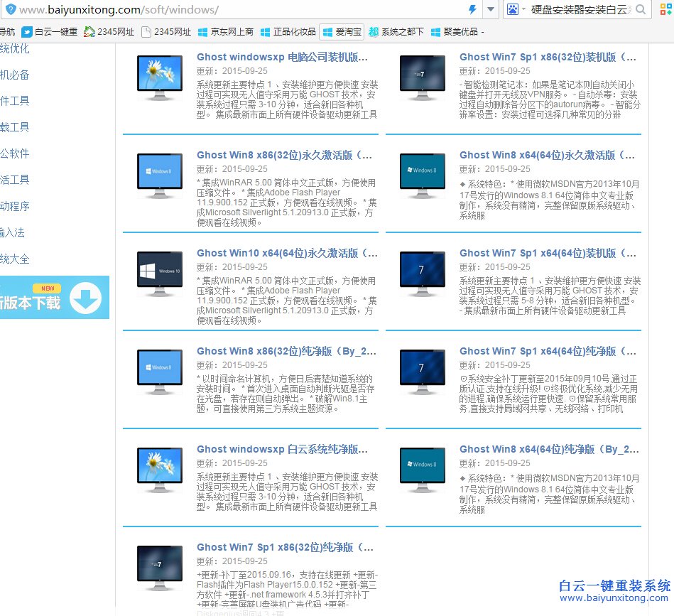Open the 聚美优品 bookmark
Image resolution: width=674 pixels, height=616 pixels.
click(x=455, y=32)
